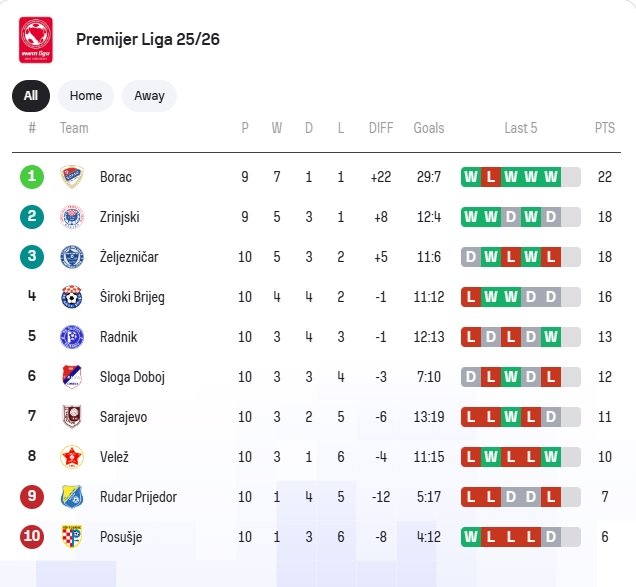
Task: Switch to the Home standings tab
Action: pyautogui.click(x=86, y=96)
